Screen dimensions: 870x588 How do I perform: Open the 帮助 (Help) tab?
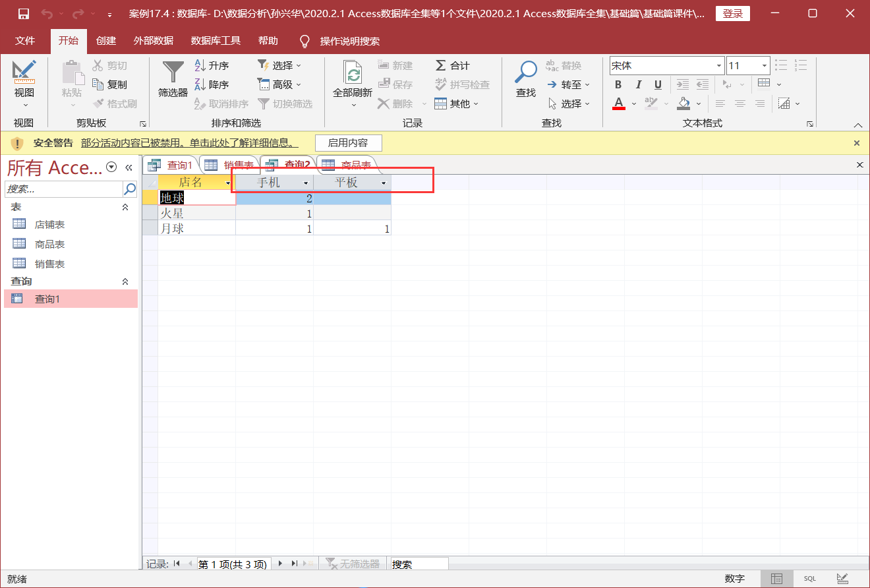[268, 41]
